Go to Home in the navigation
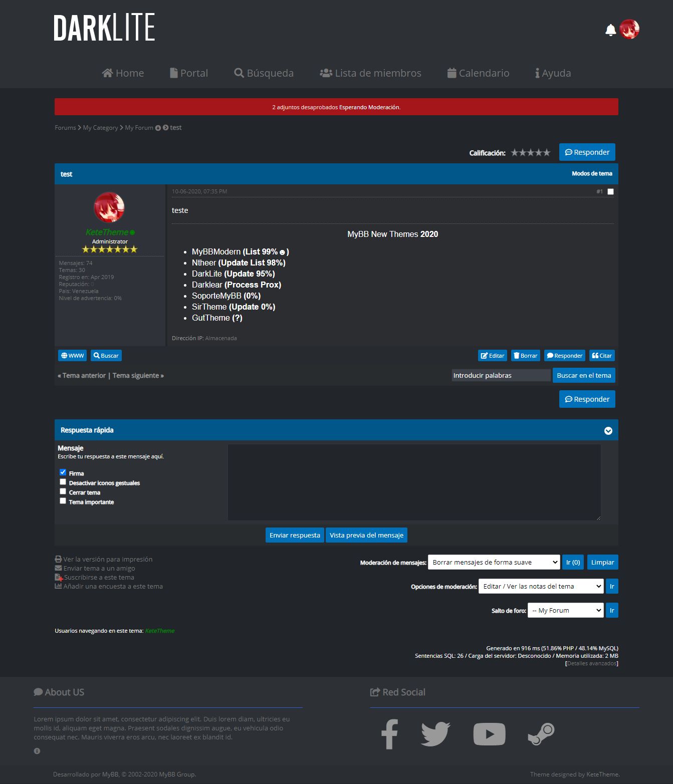673x784 pixels. click(x=123, y=73)
